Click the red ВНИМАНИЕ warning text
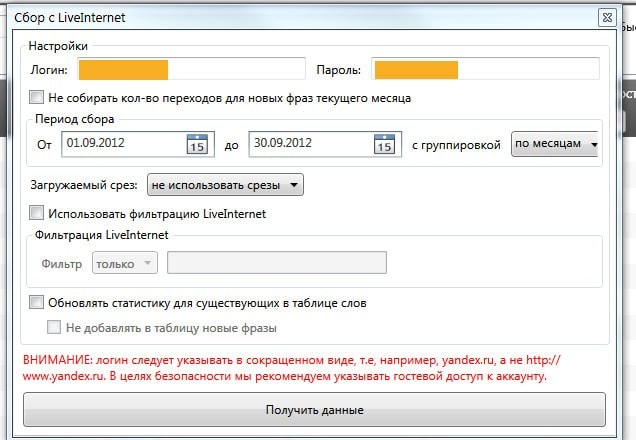 pyautogui.click(x=290, y=368)
